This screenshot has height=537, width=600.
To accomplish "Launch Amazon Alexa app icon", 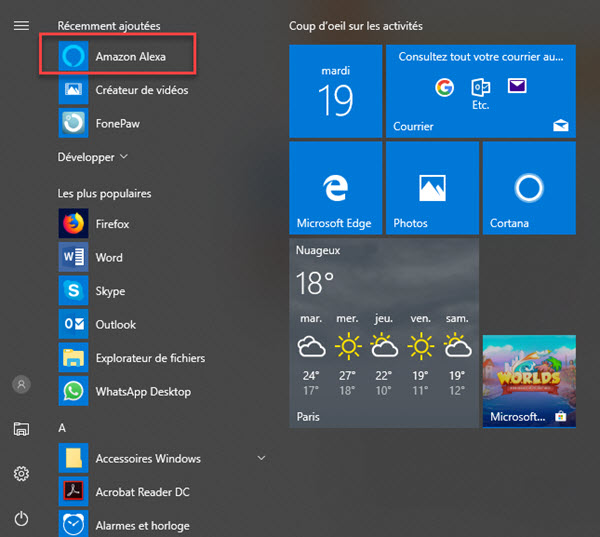I will (x=73, y=56).
